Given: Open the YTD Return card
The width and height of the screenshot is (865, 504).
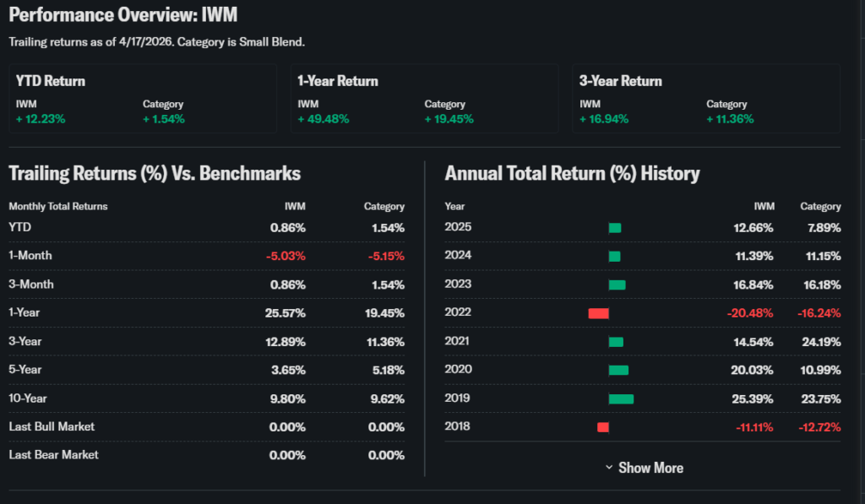Looking at the screenshot, I should pyautogui.click(x=143, y=99).
